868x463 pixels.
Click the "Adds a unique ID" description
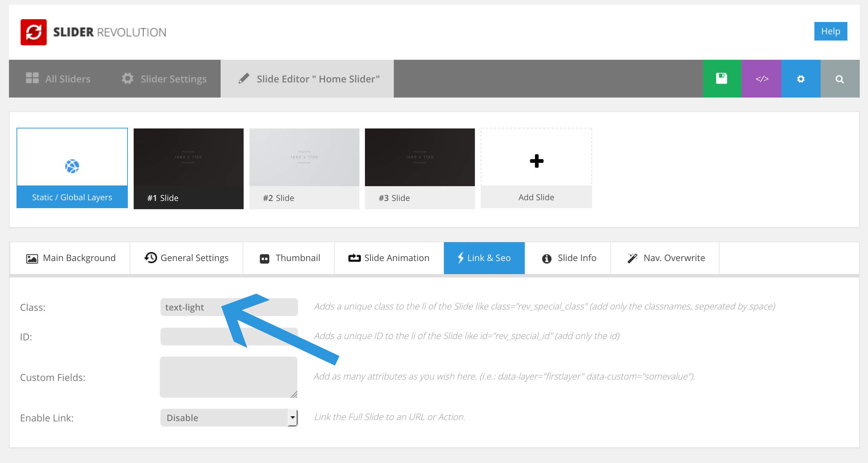click(467, 336)
